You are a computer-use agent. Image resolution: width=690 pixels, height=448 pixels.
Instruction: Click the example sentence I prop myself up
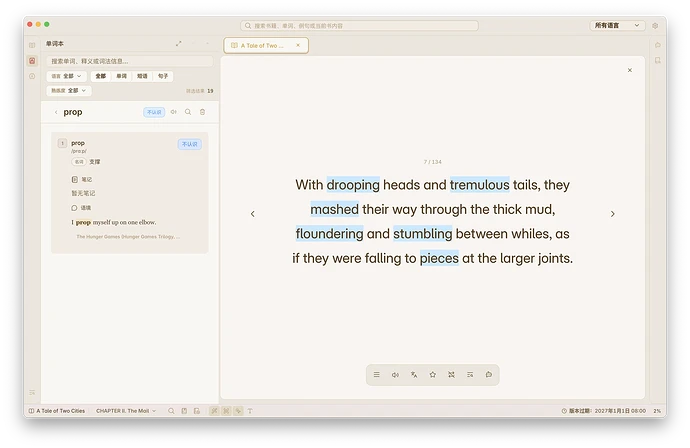(114, 222)
